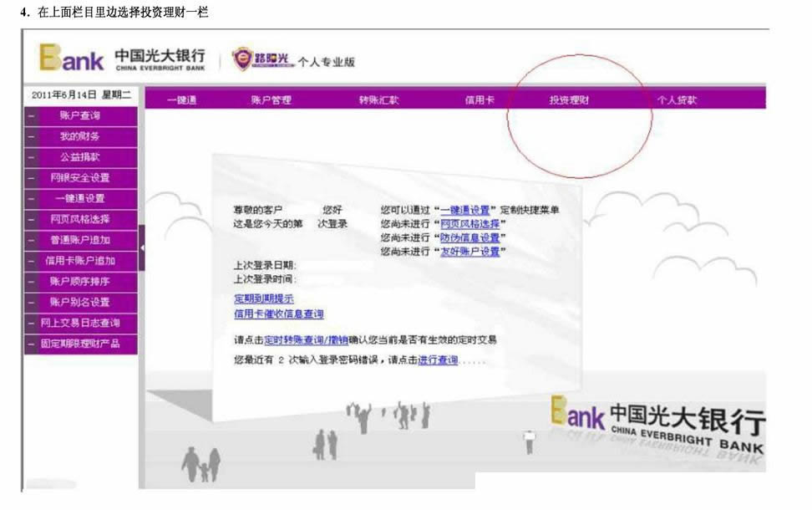The width and height of the screenshot is (812, 510).
Task: Follow the 网页风格选择 link in welcome panel
Action: 470,224
